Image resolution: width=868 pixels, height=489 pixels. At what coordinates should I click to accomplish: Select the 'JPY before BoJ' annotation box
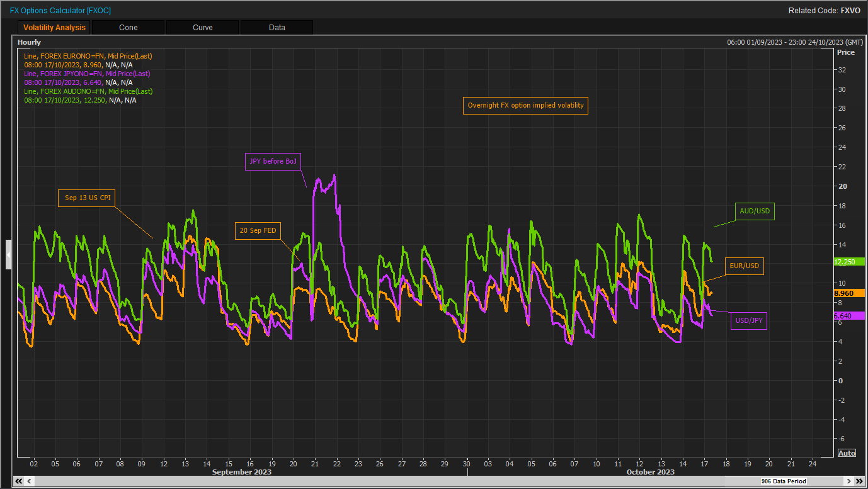pyautogui.click(x=273, y=162)
